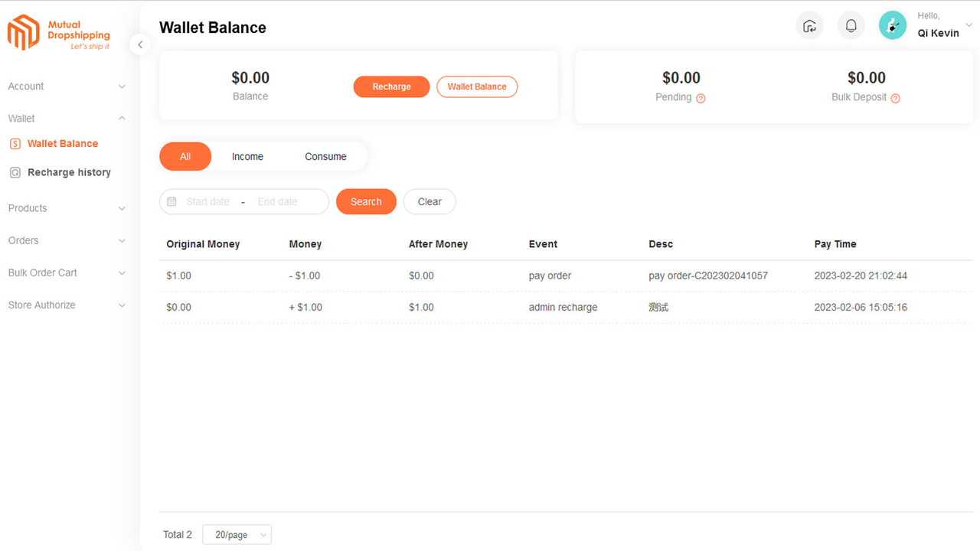Click the Start date input field
980x551 pixels.
click(x=207, y=201)
